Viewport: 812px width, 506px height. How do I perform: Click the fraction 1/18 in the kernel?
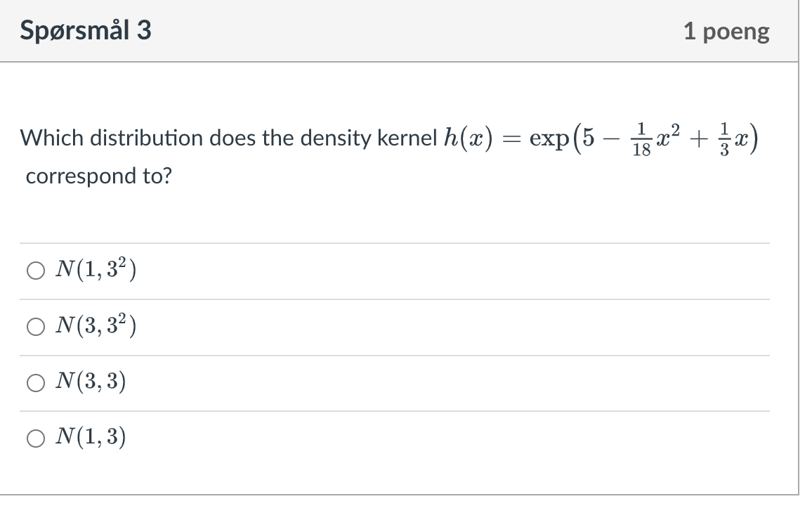(643, 138)
